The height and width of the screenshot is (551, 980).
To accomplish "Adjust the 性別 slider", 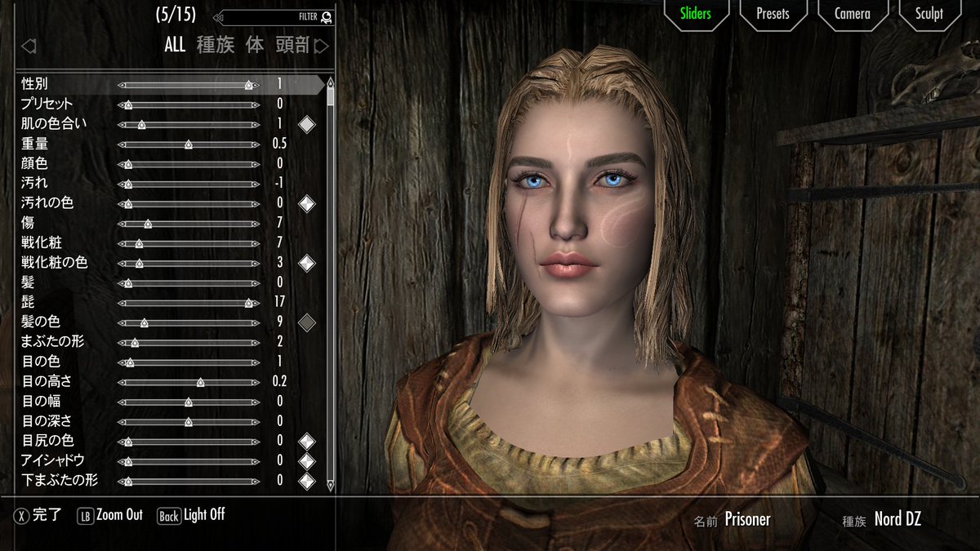I will 189,85.
